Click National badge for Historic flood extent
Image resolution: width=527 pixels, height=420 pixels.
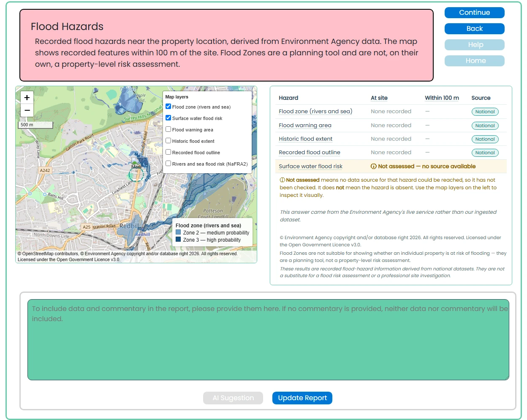click(485, 139)
